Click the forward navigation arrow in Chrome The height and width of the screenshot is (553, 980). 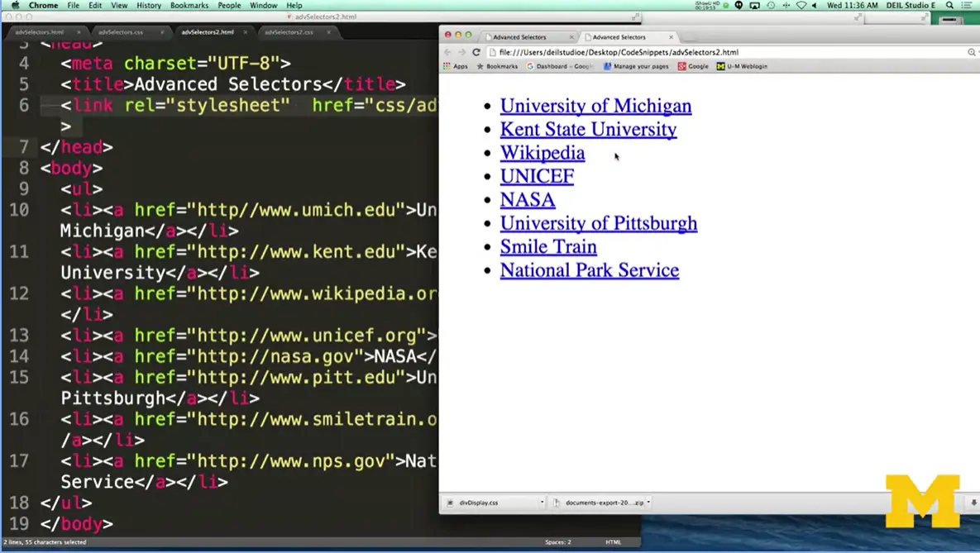[461, 51]
